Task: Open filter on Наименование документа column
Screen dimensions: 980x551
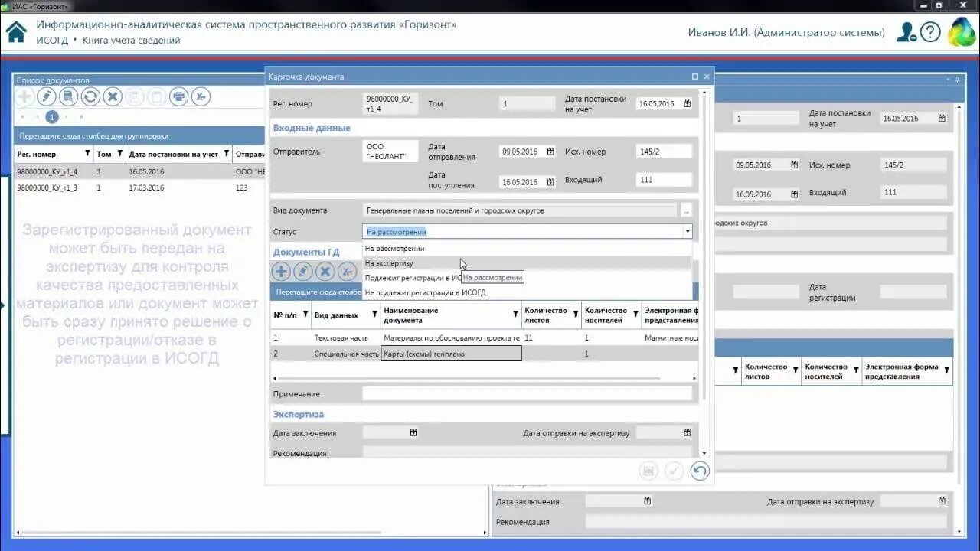Action: [515, 315]
